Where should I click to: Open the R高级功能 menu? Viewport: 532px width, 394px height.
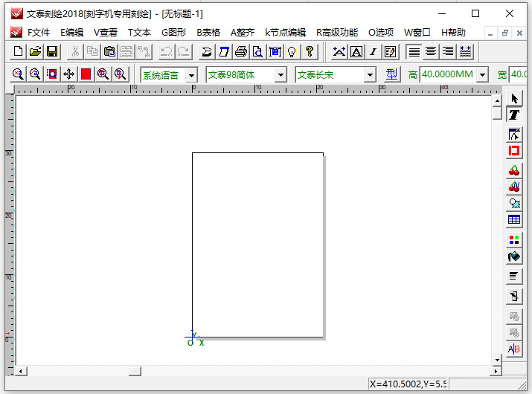(337, 33)
